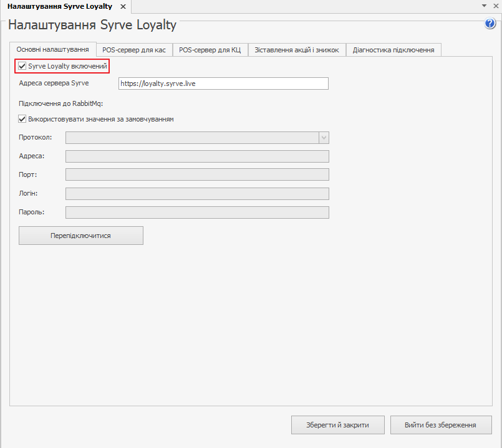
Task: Open the tab list dropdown arrow
Action: point(484,6)
